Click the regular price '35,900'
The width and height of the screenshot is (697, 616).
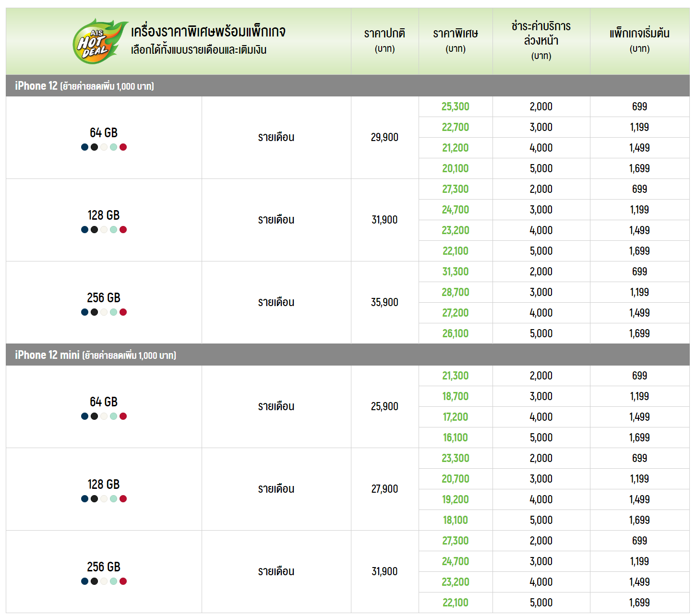point(385,302)
